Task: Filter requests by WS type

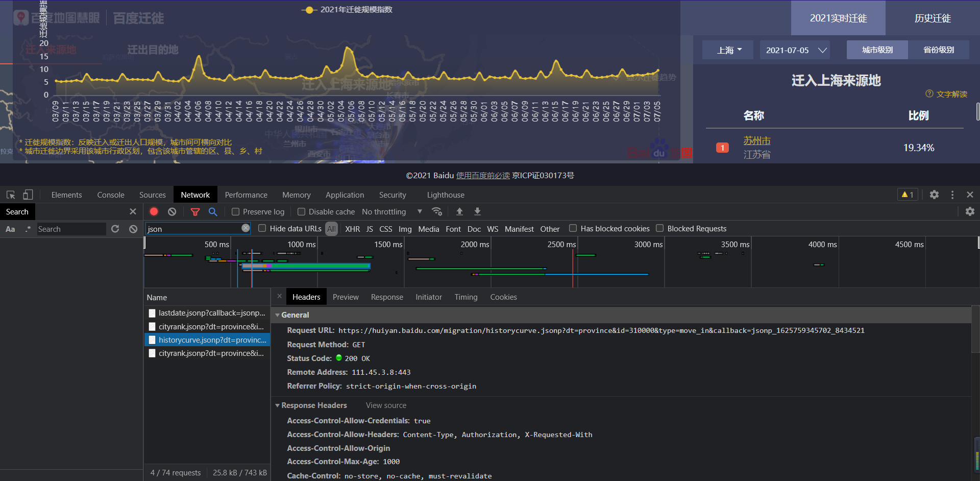Action: (493, 229)
